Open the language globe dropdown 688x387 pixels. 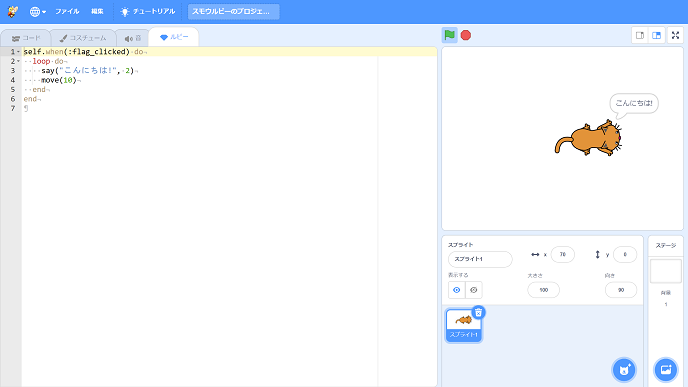(37, 12)
